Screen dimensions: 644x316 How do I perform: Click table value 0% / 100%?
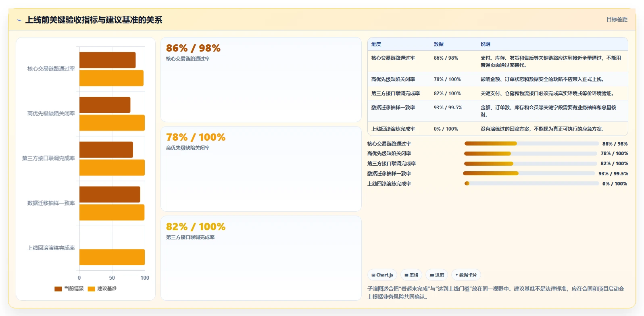pyautogui.click(x=446, y=129)
